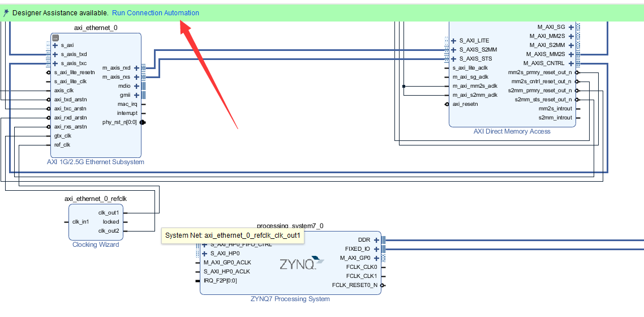The height and width of the screenshot is (317, 644).
Task: Select the gtx_clk pin
Action: [x=63, y=135]
